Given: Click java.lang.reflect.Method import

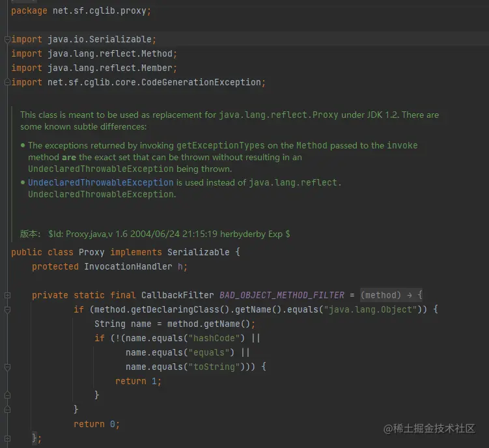Looking at the screenshot, I should [110, 53].
